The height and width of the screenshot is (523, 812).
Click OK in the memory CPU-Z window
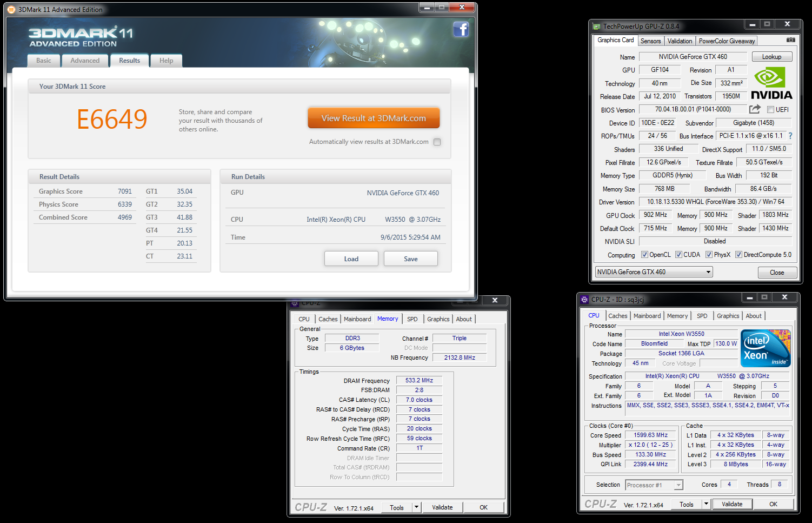click(484, 507)
